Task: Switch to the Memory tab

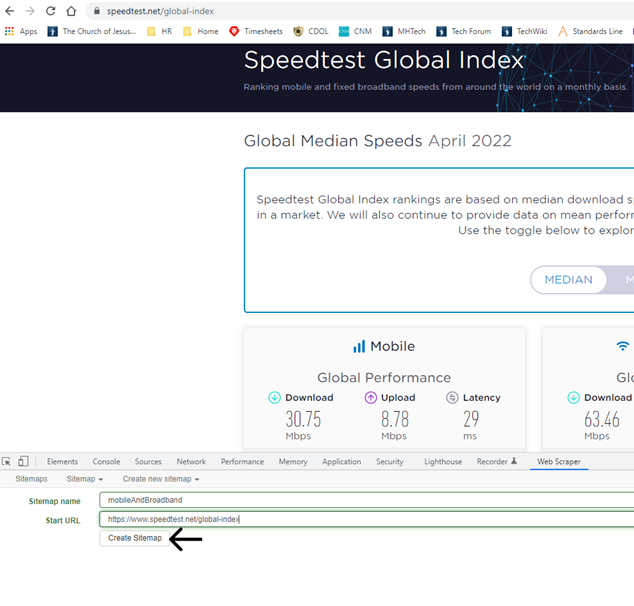Action: tap(293, 462)
